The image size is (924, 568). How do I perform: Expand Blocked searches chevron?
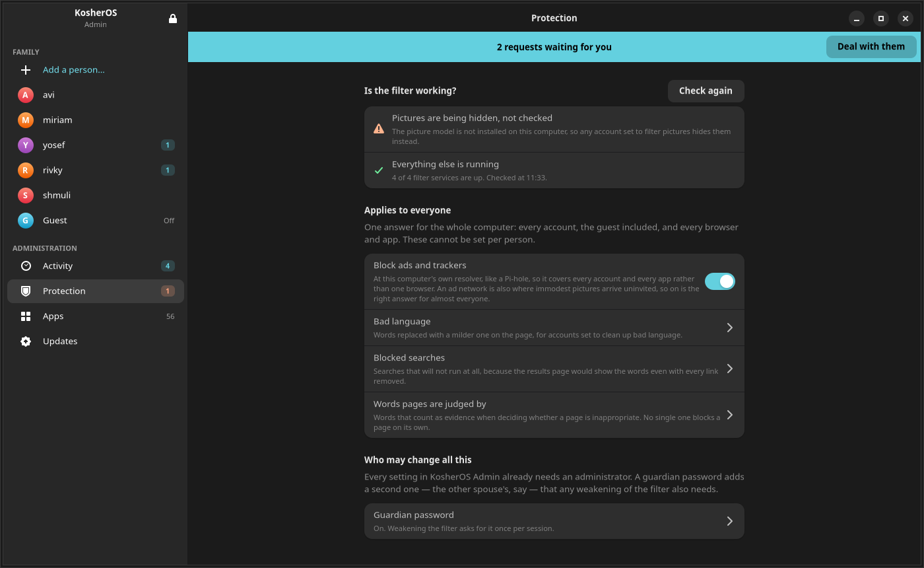(x=729, y=369)
